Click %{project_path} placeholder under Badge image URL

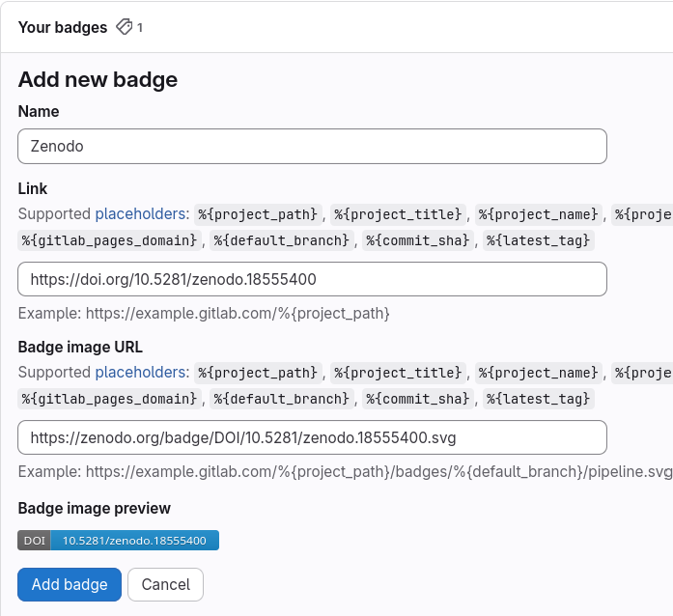pyautogui.click(x=258, y=373)
